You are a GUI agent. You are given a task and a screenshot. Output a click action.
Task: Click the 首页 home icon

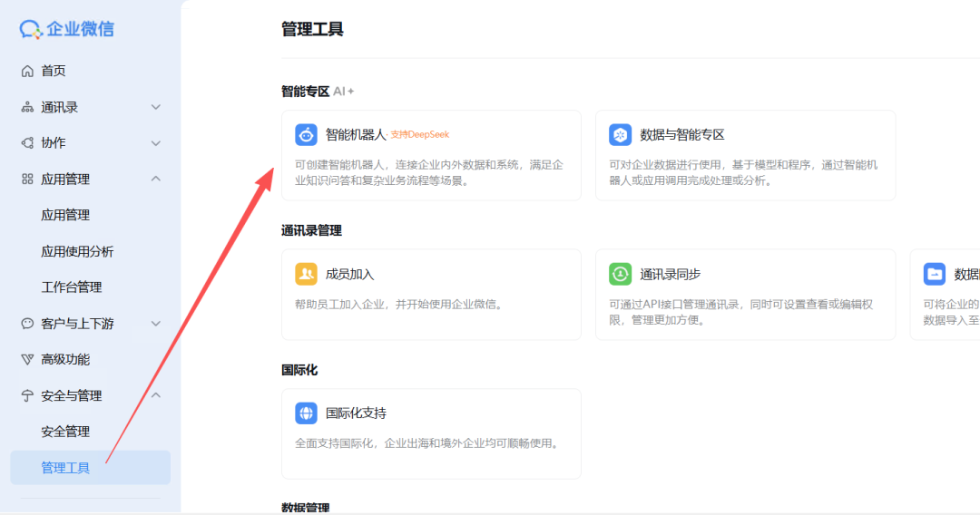click(27, 71)
